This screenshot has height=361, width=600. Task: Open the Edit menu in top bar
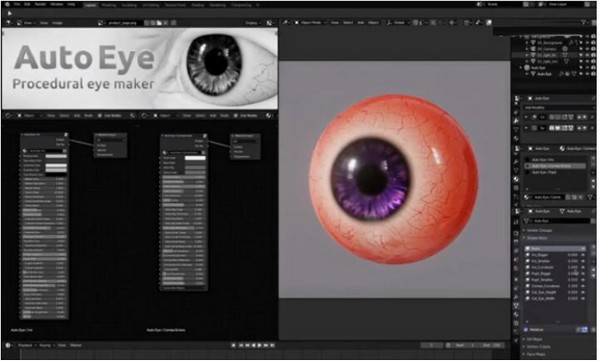(28, 5)
